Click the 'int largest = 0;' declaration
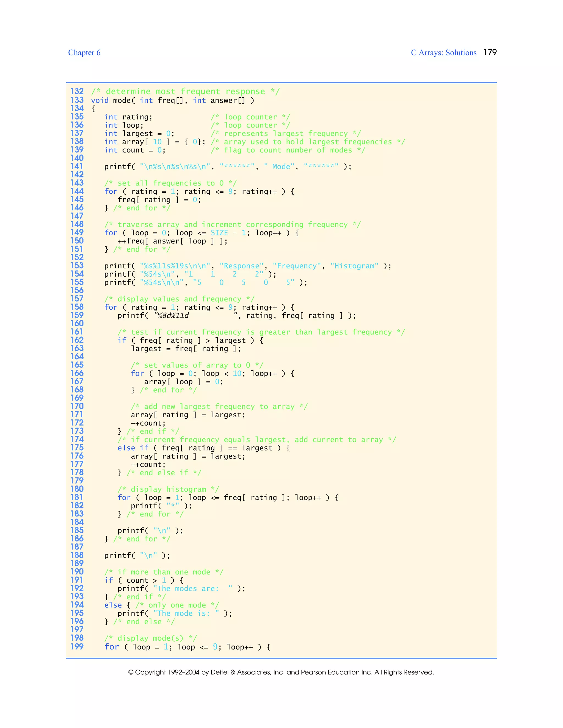 tap(139, 134)
